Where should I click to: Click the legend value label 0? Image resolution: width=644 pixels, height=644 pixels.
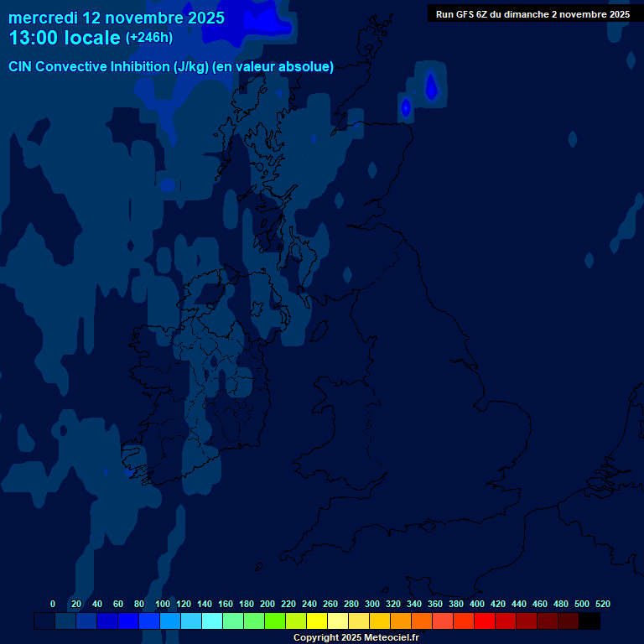click(53, 604)
